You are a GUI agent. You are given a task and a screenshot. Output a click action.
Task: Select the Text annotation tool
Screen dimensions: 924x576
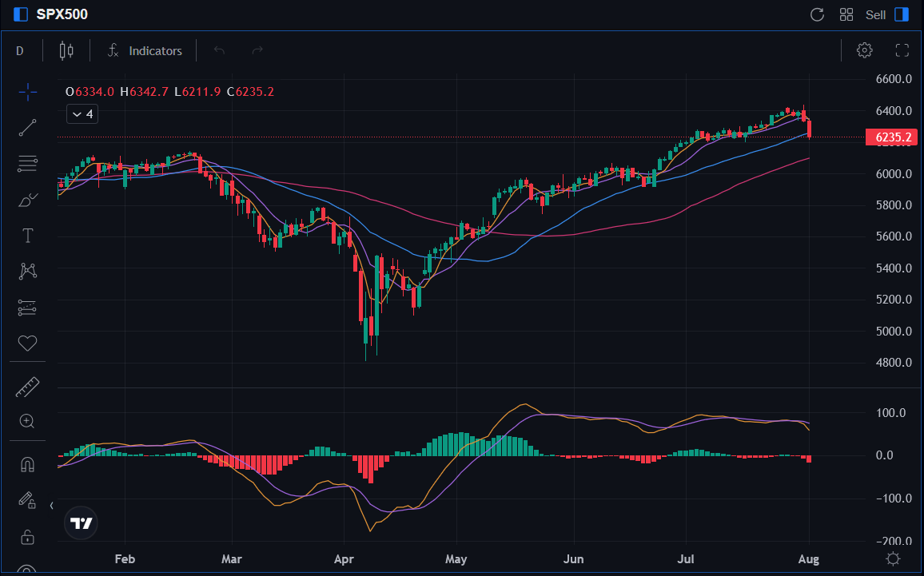(27, 236)
